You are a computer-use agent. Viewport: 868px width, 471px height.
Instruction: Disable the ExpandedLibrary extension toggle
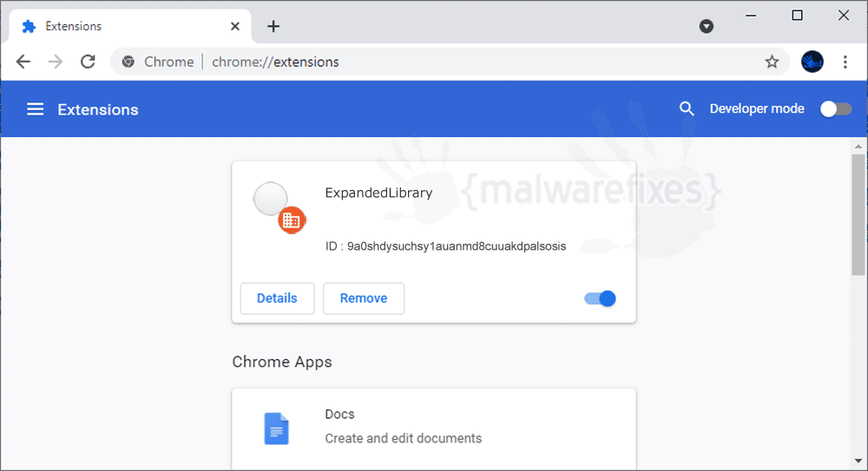(600, 298)
